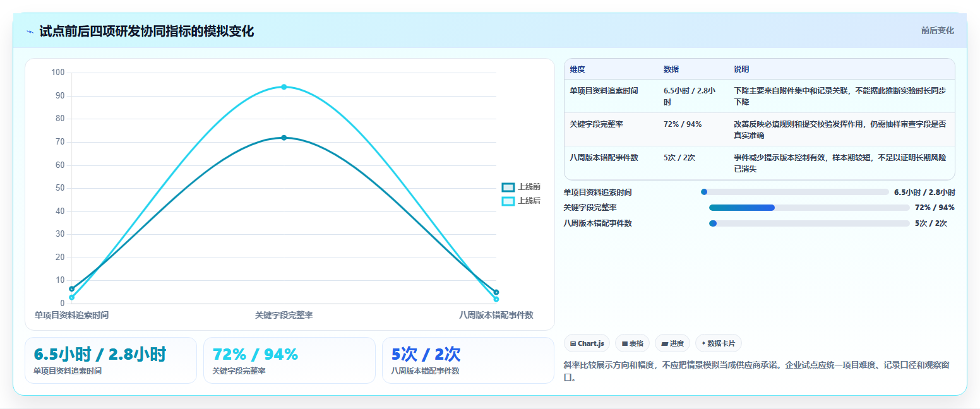Image resolution: width=980 pixels, height=409 pixels.
Task: Select the 数据卡片 tag
Action: click(718, 343)
